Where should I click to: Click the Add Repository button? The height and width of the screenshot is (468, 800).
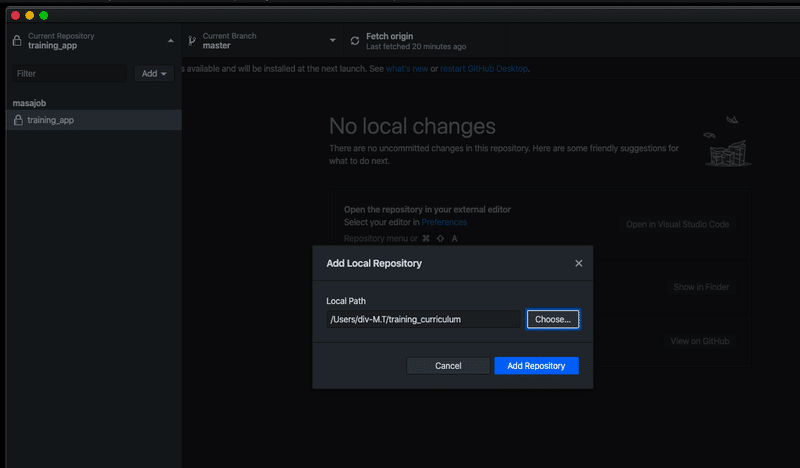pyautogui.click(x=536, y=366)
